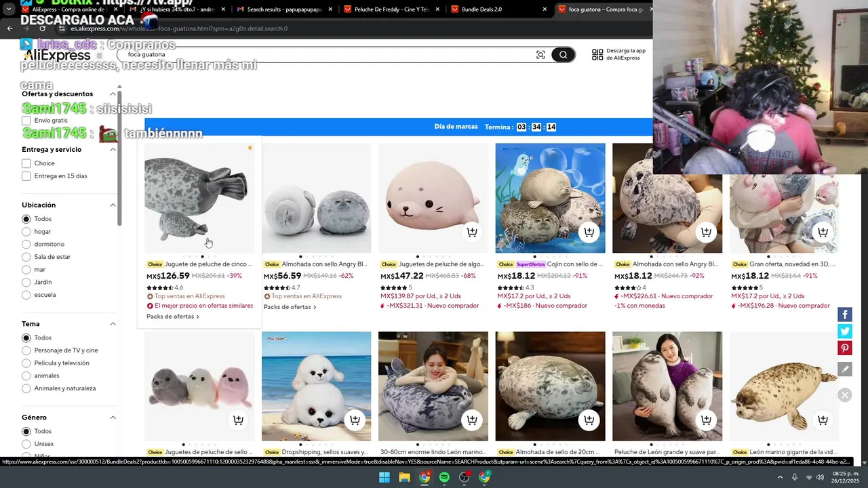868x488 pixels.
Task: Add Almohada de sello de 20cm to cart
Action: click(x=589, y=420)
